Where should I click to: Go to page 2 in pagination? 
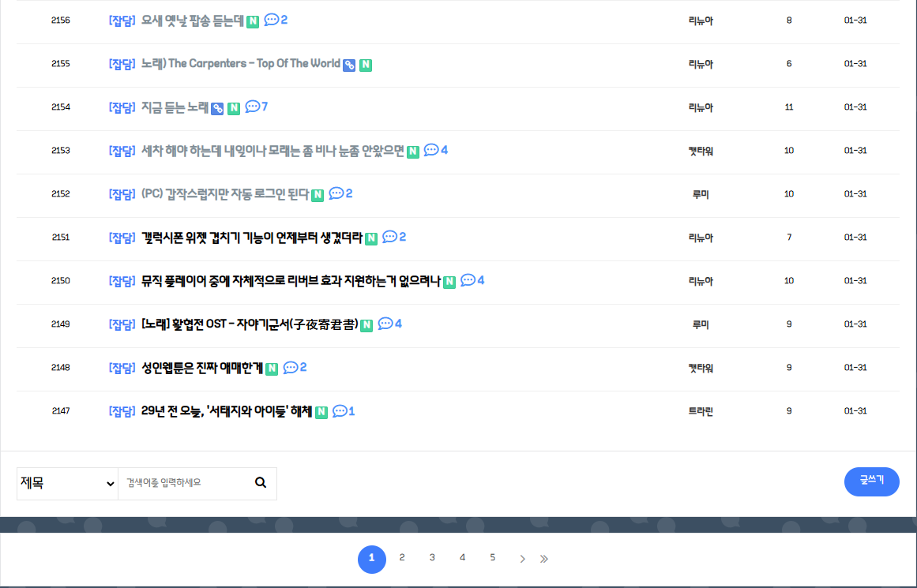point(402,558)
